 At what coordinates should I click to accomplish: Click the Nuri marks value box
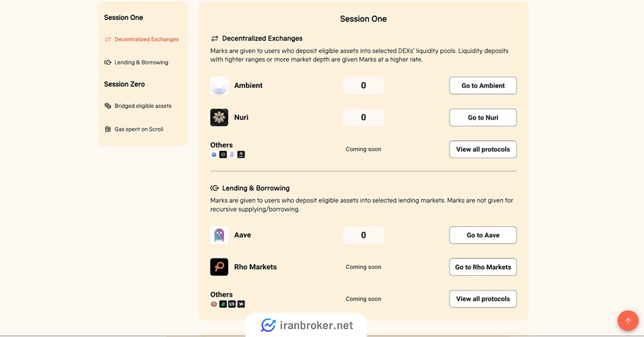[364, 117]
